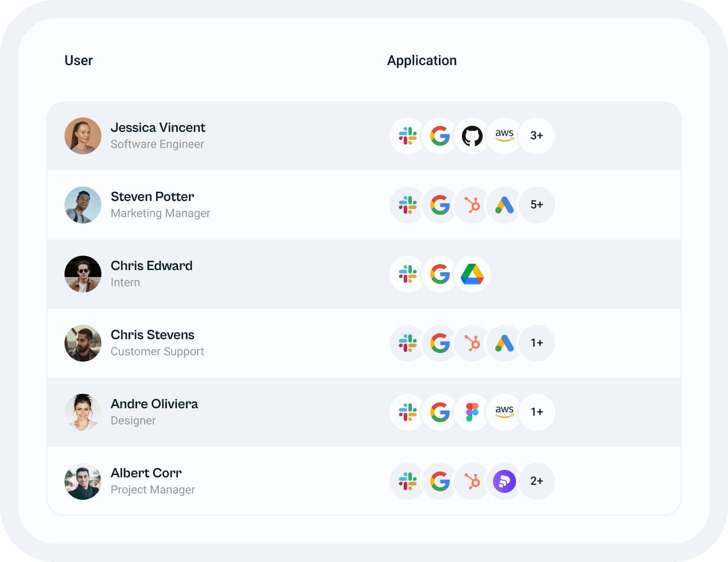Click the GitHub icon in Jessica Vincent's row

472,136
